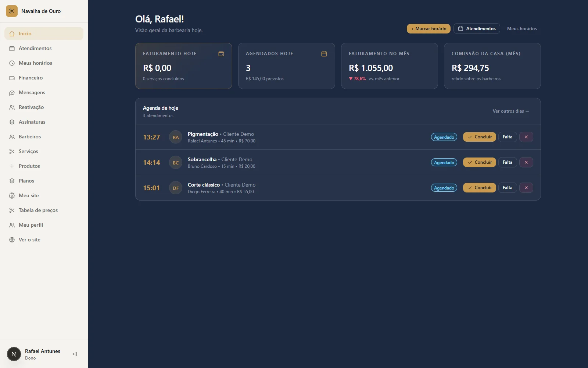Go to Reativação in the sidebar

[x=44, y=107]
